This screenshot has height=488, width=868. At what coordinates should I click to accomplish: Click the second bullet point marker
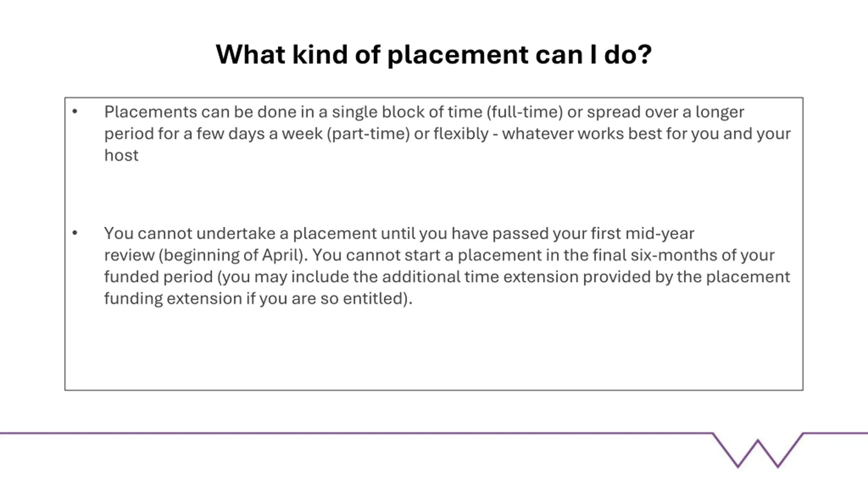click(x=75, y=233)
